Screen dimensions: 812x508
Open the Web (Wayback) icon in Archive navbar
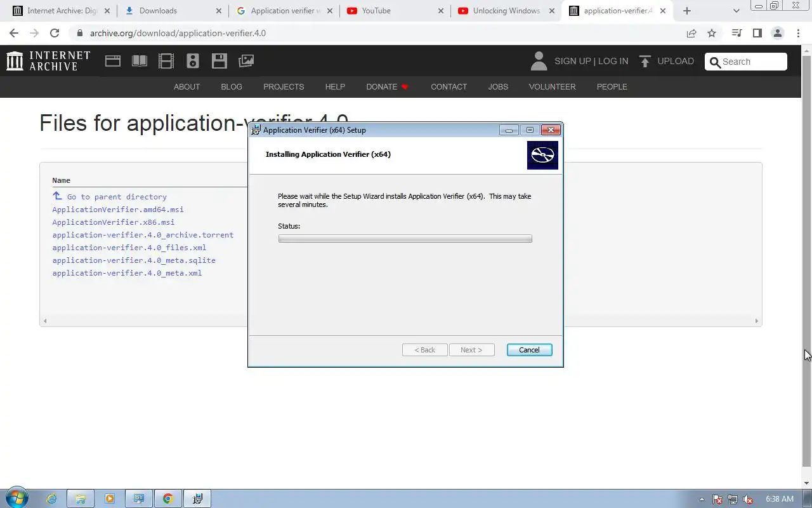click(x=113, y=61)
